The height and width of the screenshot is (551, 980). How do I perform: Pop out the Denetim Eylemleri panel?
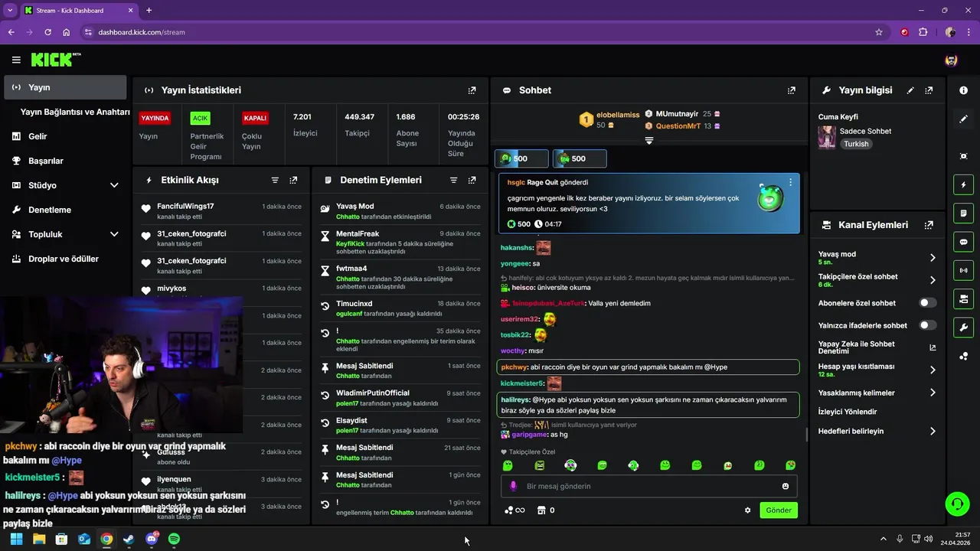[472, 180]
